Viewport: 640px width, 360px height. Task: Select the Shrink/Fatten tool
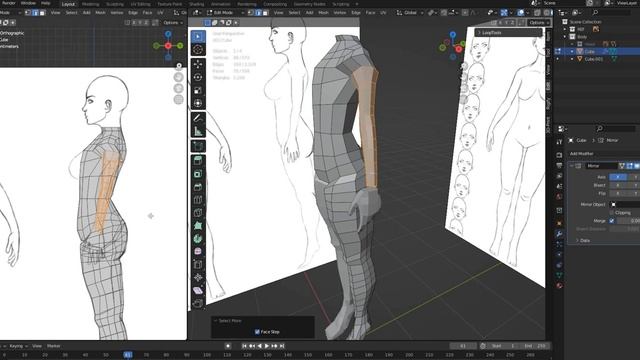click(198, 277)
